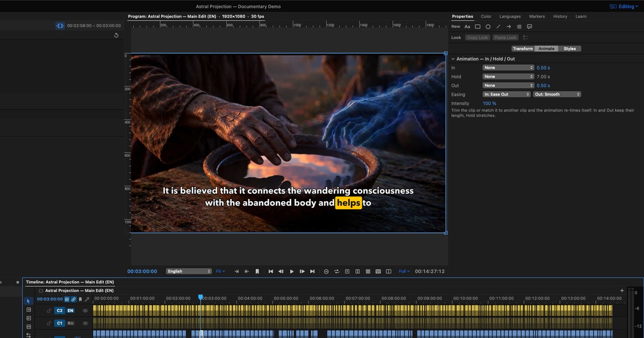Collapse the Animation — In / Hold / Out section
Viewport: 644px width, 338px height.
(453, 59)
